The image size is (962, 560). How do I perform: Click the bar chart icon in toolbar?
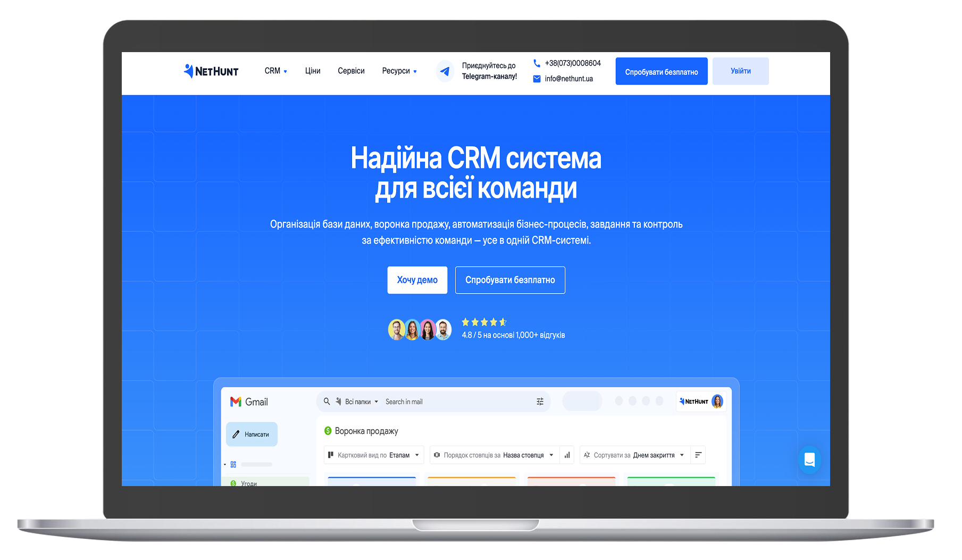click(567, 455)
